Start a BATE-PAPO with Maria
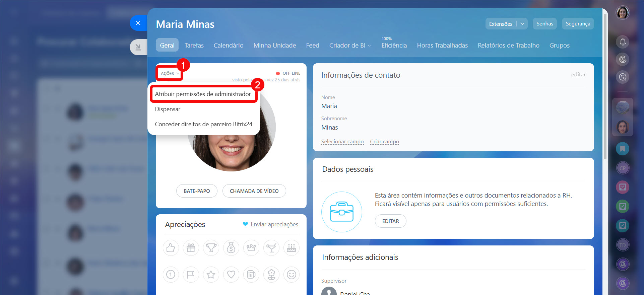 [197, 191]
